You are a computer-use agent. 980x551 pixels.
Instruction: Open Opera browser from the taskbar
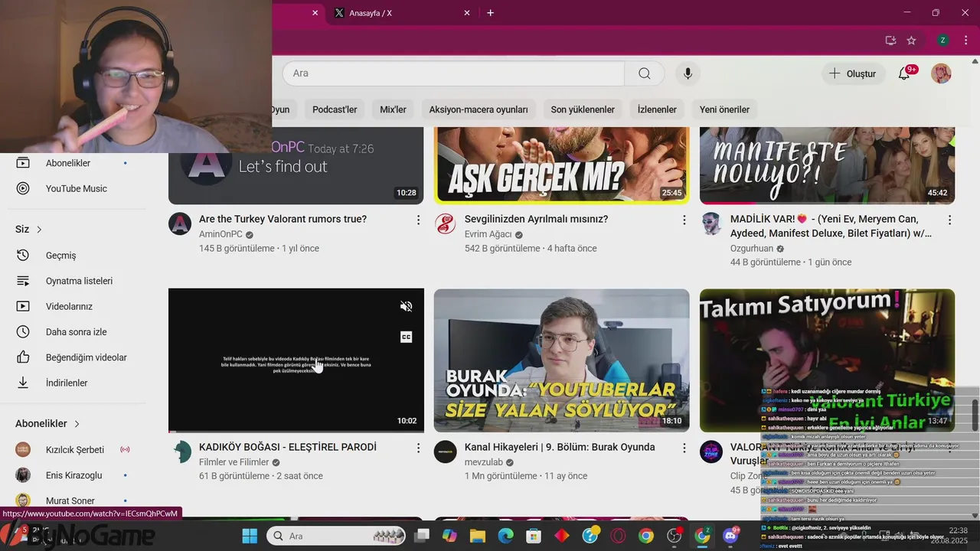pos(618,536)
